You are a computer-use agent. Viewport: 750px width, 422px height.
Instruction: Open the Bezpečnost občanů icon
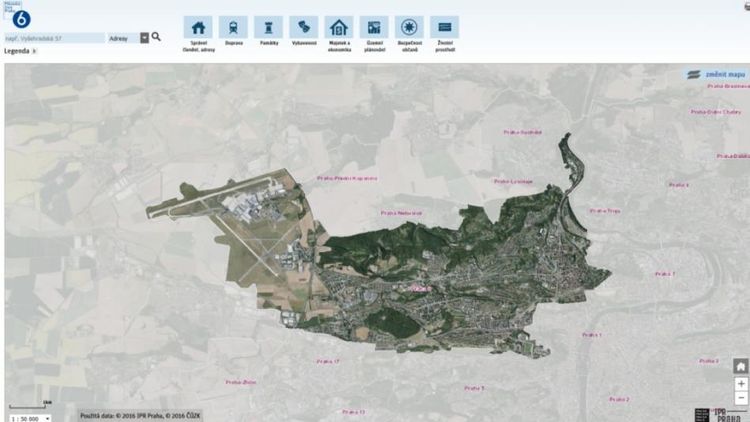tap(409, 27)
